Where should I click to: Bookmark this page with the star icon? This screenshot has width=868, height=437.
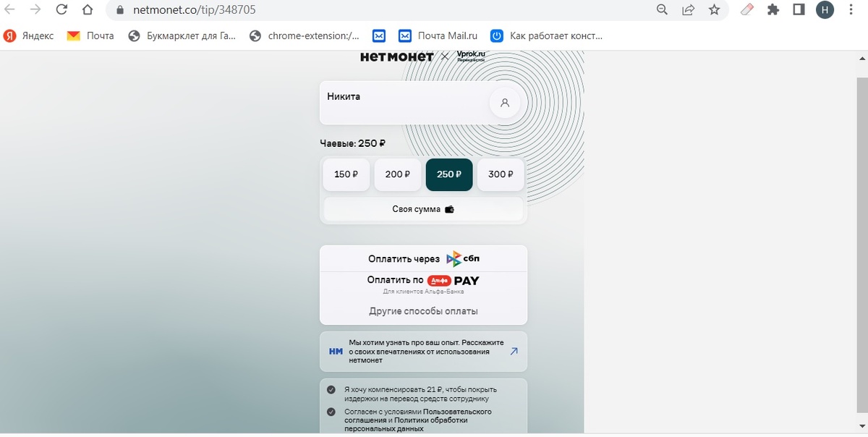[x=714, y=10]
